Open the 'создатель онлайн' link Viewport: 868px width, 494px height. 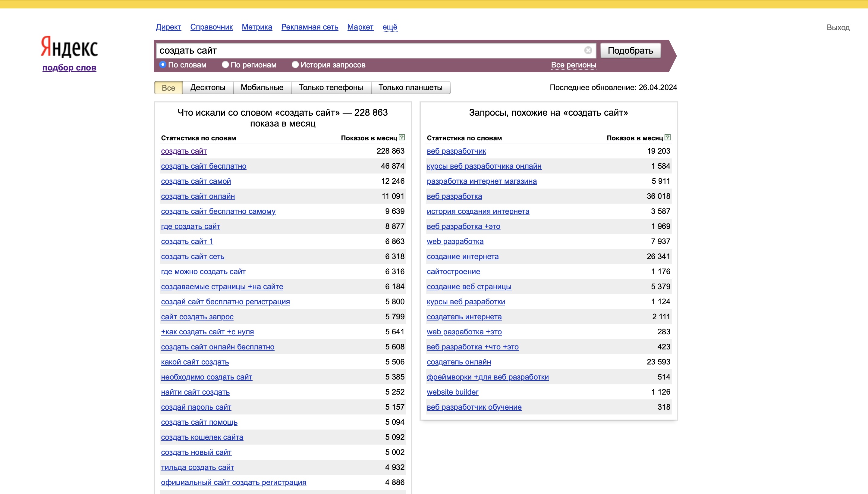pyautogui.click(x=459, y=362)
